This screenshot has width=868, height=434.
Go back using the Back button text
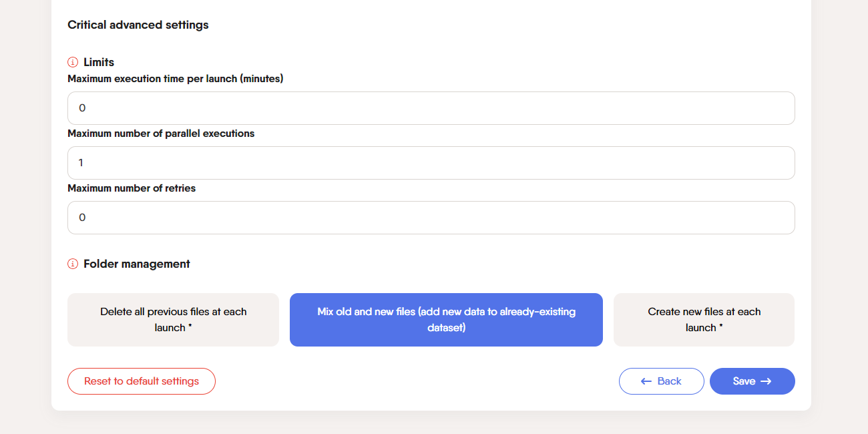(x=669, y=381)
